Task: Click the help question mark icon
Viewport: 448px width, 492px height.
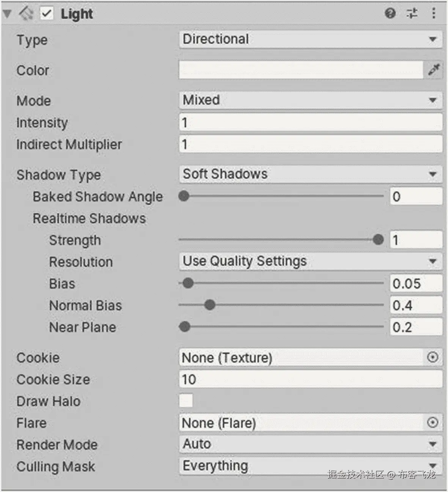Action: click(x=390, y=14)
